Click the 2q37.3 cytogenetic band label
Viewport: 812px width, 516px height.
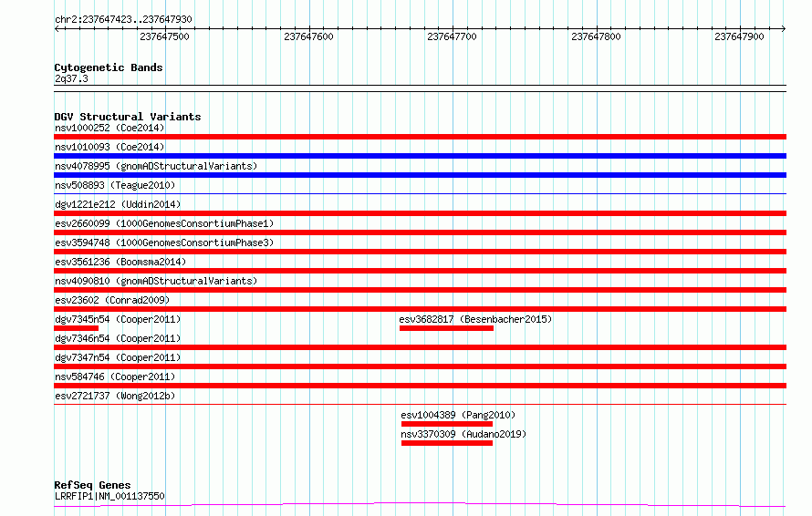[x=71, y=78]
